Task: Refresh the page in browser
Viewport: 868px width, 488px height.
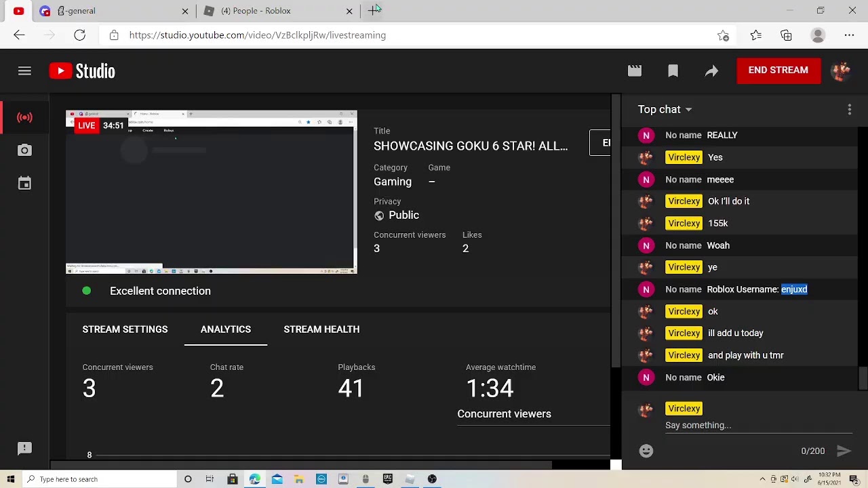Action: point(79,35)
